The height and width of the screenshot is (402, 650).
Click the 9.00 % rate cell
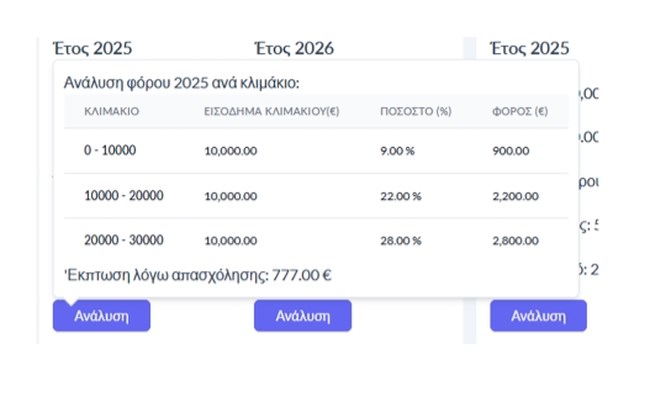point(398,150)
